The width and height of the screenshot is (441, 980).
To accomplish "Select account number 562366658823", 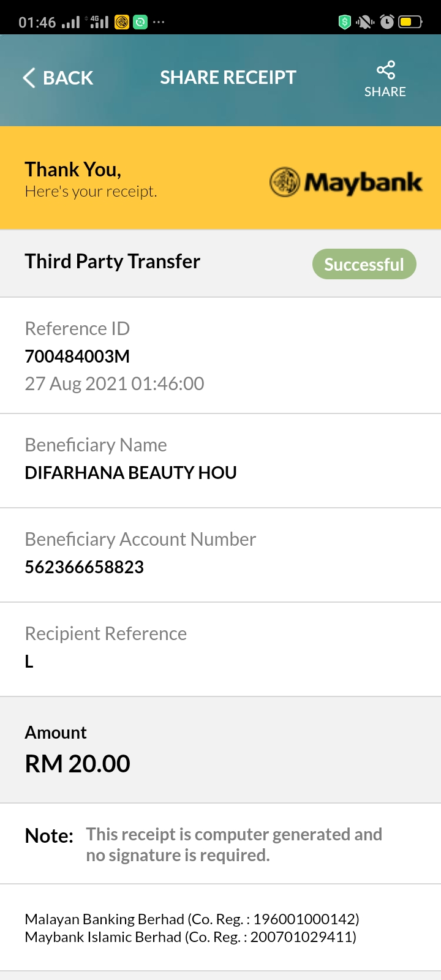I will [x=85, y=567].
